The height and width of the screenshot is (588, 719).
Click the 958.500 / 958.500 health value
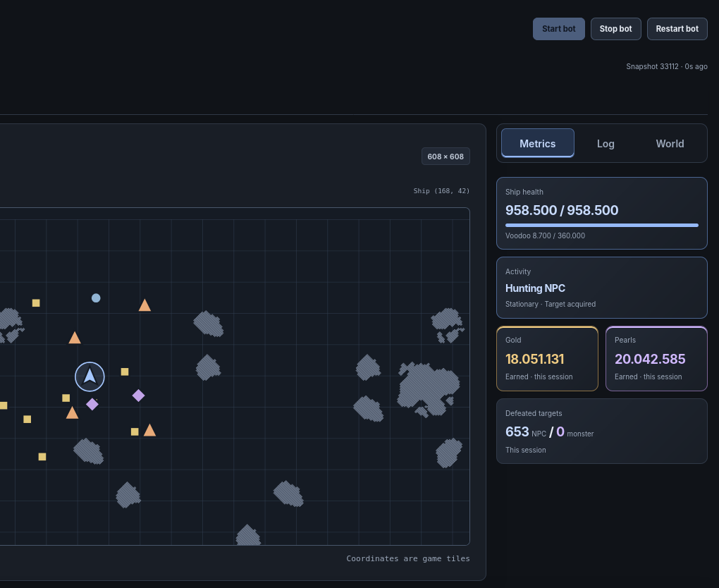pos(562,210)
